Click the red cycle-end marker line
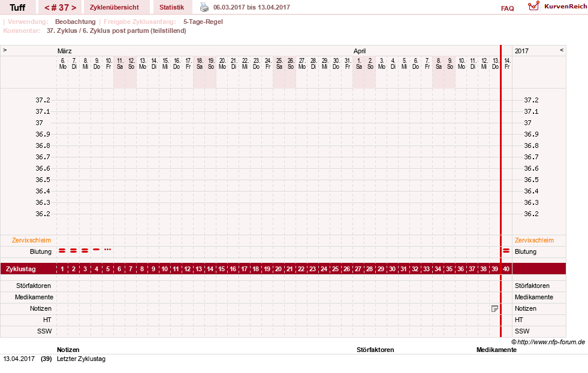588x373 pixels. (500, 191)
